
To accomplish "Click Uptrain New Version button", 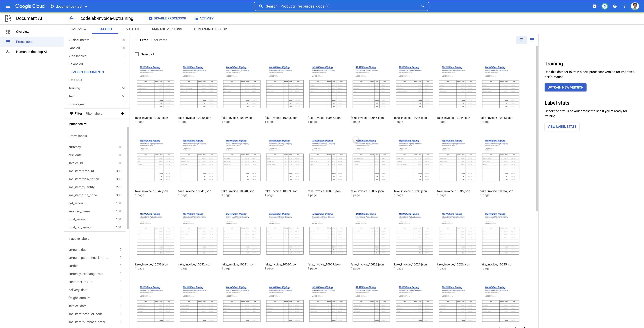I will pyautogui.click(x=565, y=87).
